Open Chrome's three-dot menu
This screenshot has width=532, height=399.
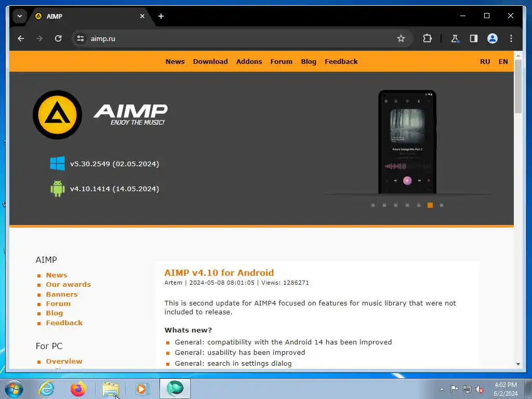(511, 38)
